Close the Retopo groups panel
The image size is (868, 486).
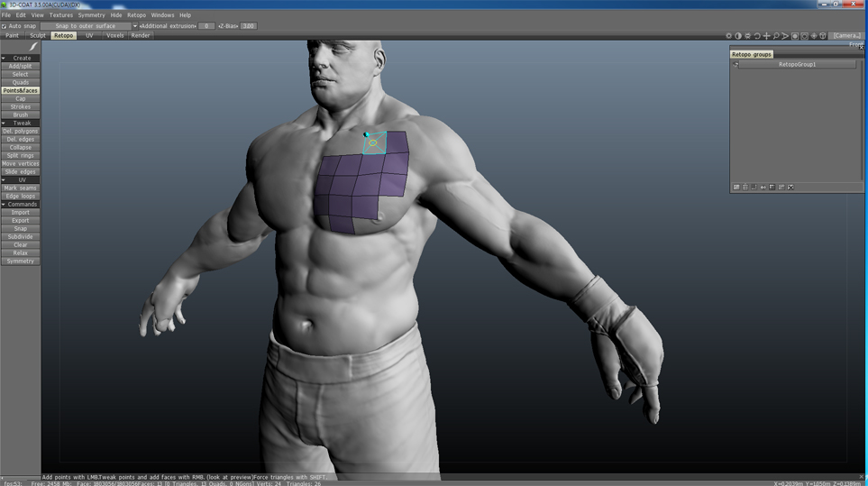coord(862,48)
